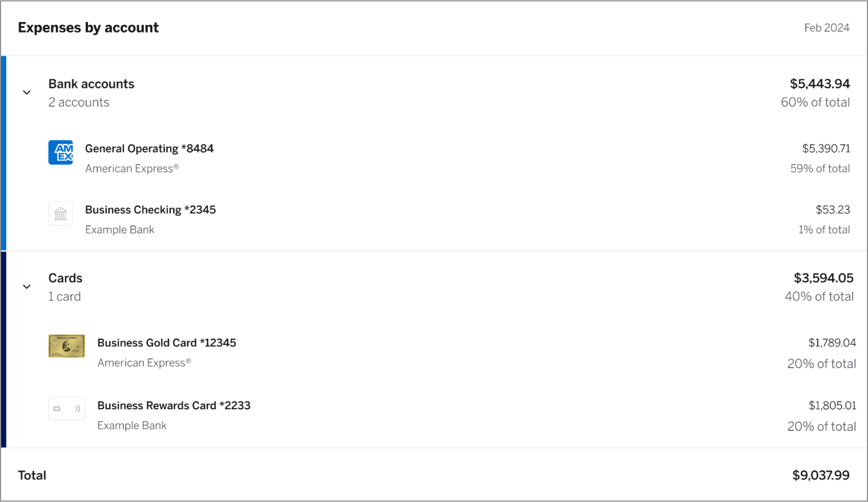This screenshot has height=502, width=868.
Task: Open the Business Checking *2345 account
Action: (150, 210)
